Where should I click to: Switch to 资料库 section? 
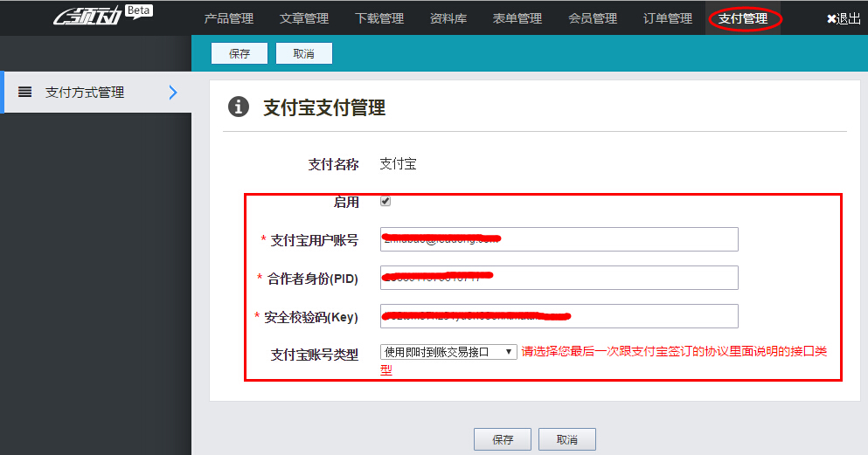pos(448,18)
